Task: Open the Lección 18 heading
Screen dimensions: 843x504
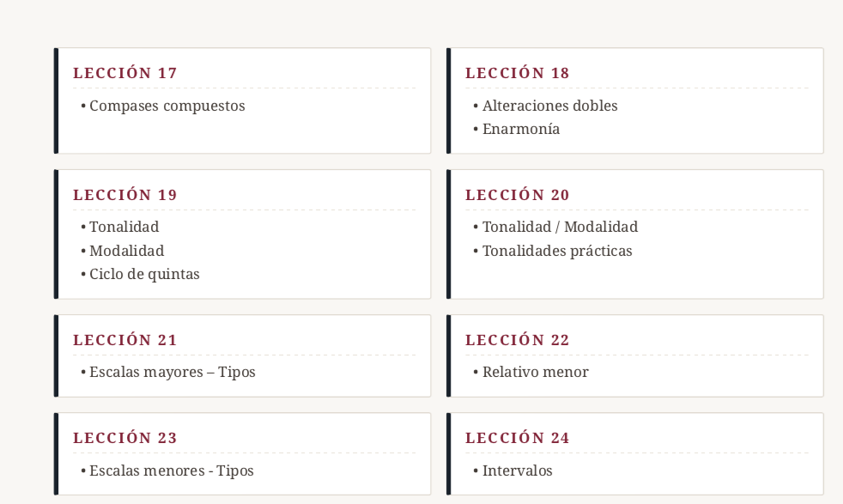Action: (517, 73)
